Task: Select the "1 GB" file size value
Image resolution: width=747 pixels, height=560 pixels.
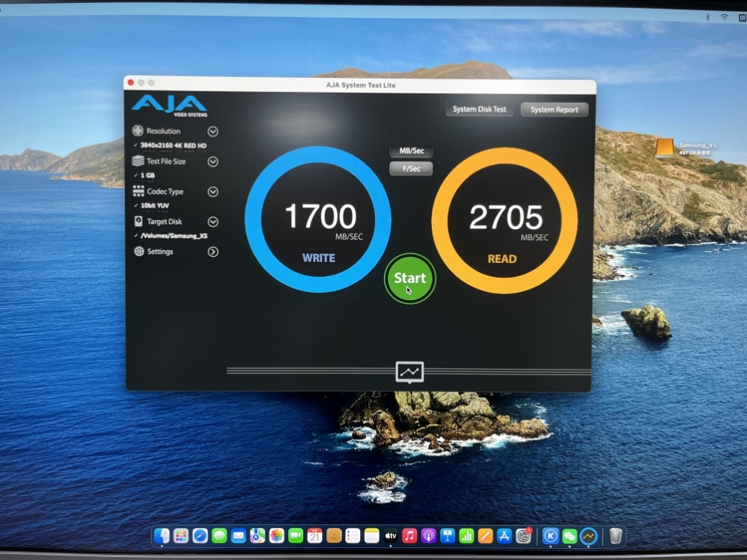Action: tap(147, 175)
